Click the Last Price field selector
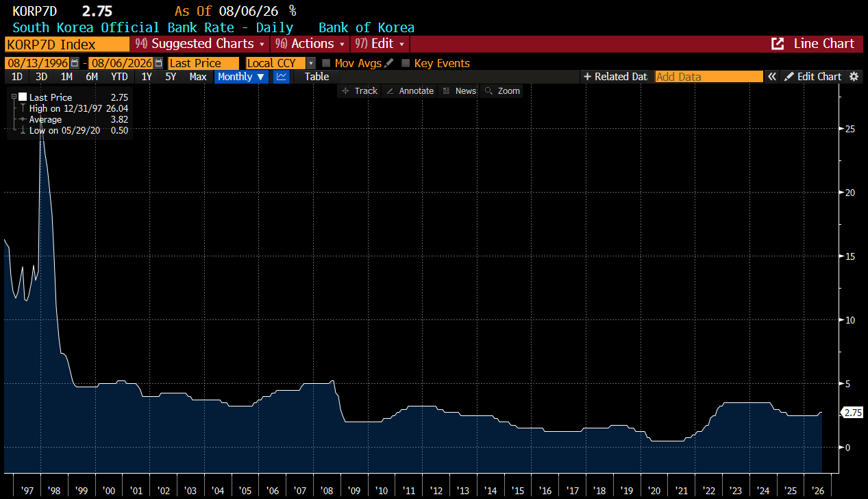 [x=203, y=63]
